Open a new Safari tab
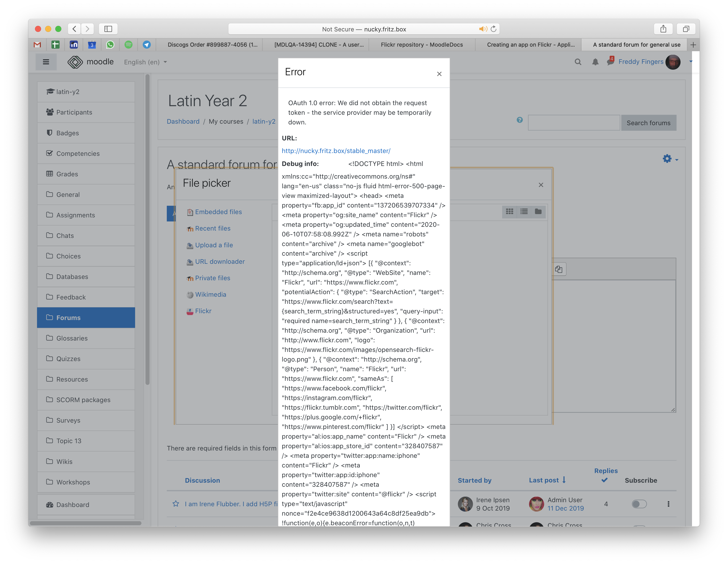Viewport: 728px width, 564px height. coord(693,45)
